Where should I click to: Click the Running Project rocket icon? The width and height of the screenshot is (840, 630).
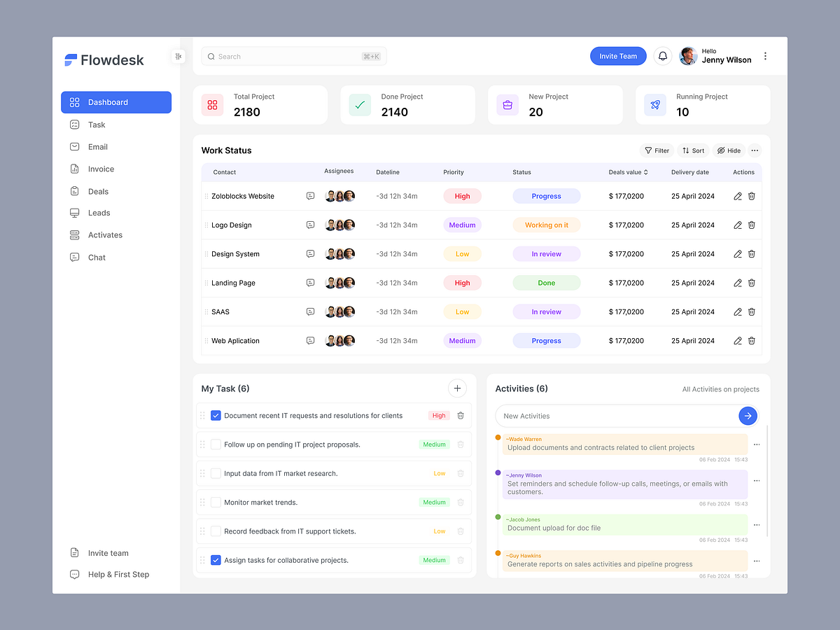[655, 105]
